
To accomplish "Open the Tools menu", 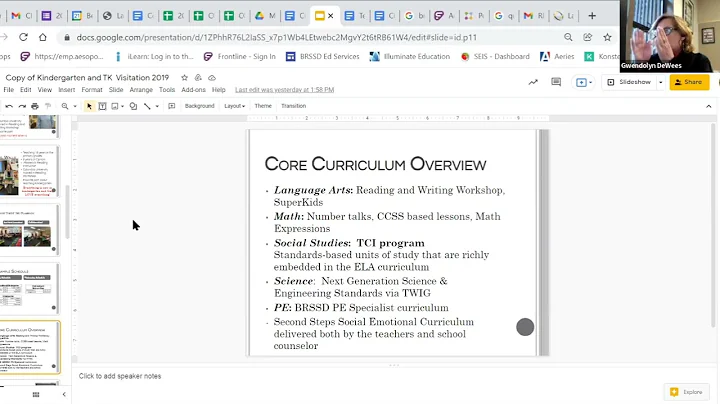I will click(167, 90).
